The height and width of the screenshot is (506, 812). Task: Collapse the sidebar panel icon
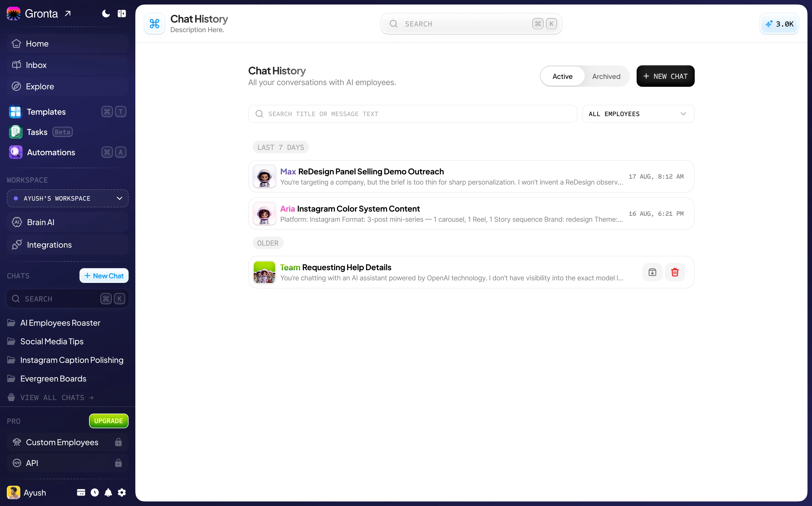122,14
